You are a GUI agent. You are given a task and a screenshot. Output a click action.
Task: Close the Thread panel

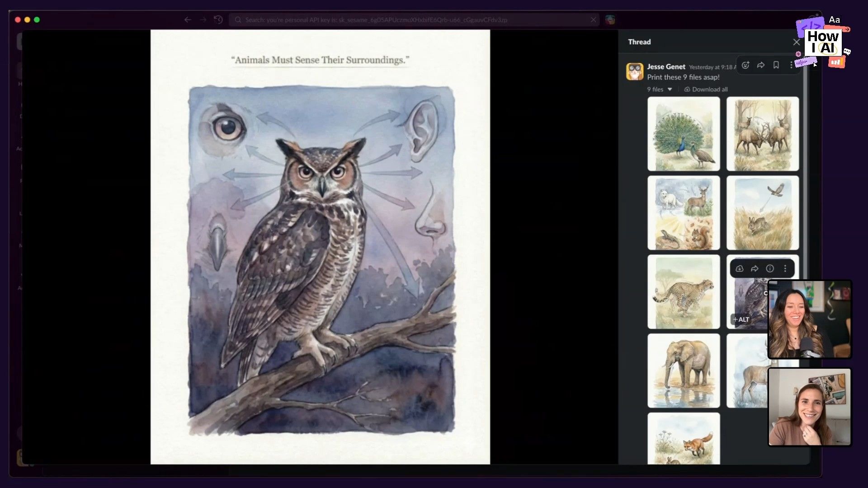point(796,42)
